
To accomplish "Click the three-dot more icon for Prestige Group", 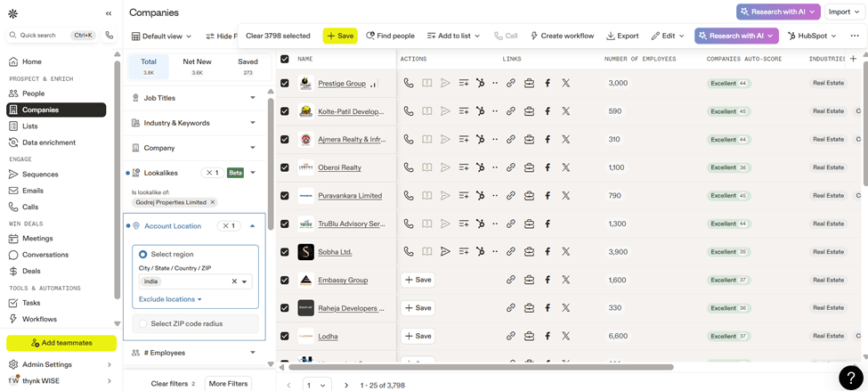I will point(494,83).
